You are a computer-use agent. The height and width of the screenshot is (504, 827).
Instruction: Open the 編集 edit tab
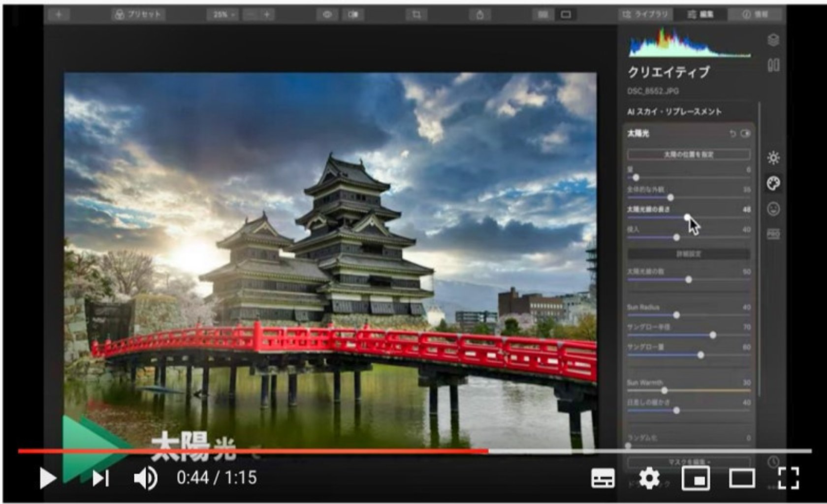[700, 15]
